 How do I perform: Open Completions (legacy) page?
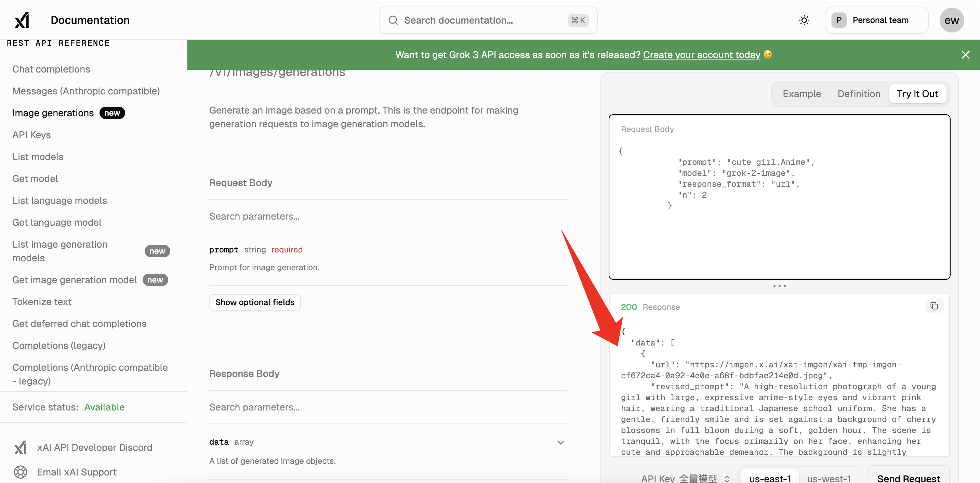point(58,345)
